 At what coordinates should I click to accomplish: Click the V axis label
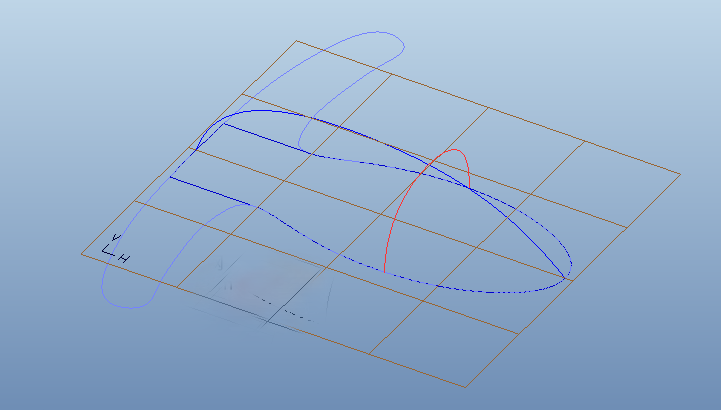coord(117,237)
